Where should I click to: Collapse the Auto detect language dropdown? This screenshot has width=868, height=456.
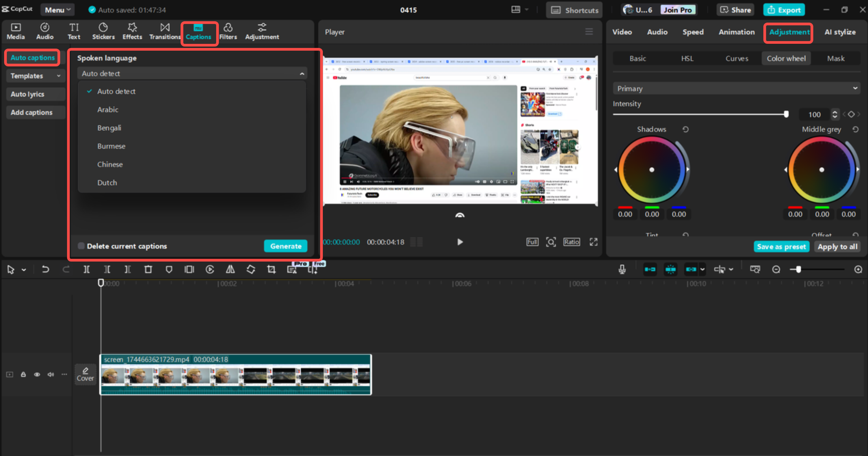(x=302, y=73)
